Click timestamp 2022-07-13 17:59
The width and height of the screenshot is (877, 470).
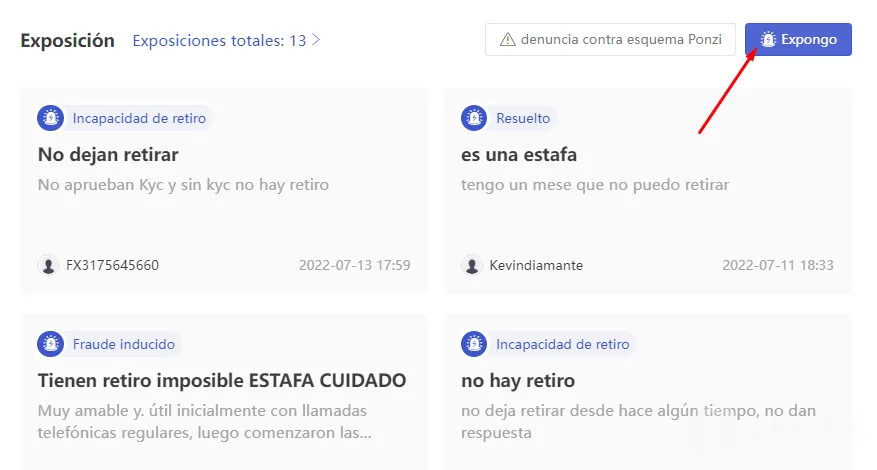[355, 265]
